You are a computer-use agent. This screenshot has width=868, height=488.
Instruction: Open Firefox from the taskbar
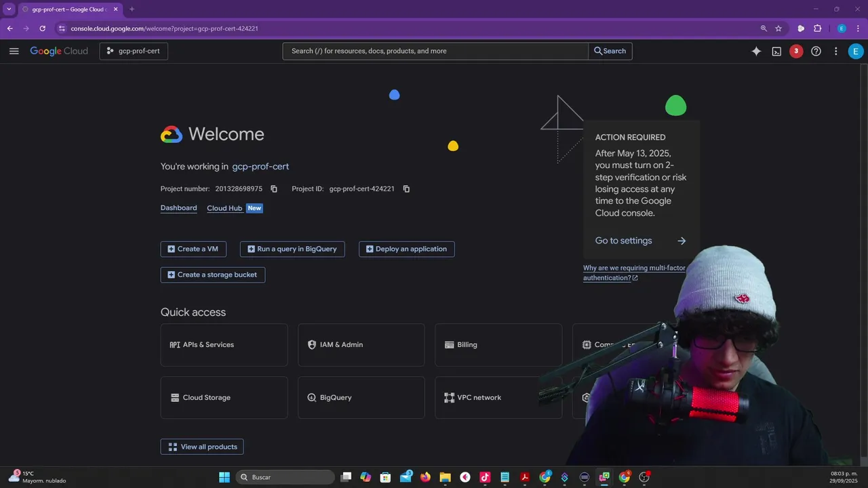[x=425, y=477]
